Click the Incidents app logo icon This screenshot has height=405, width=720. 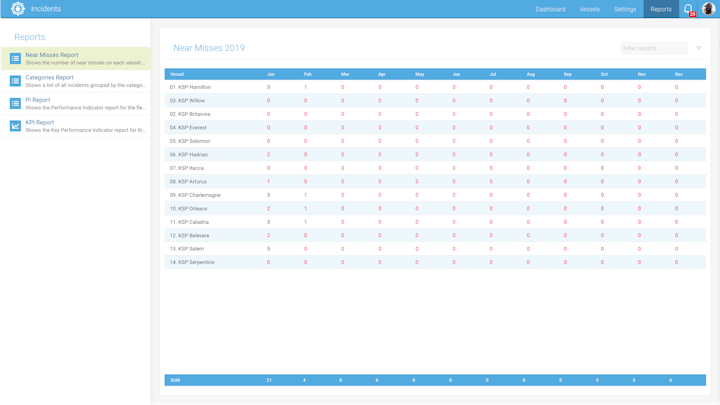click(x=17, y=9)
